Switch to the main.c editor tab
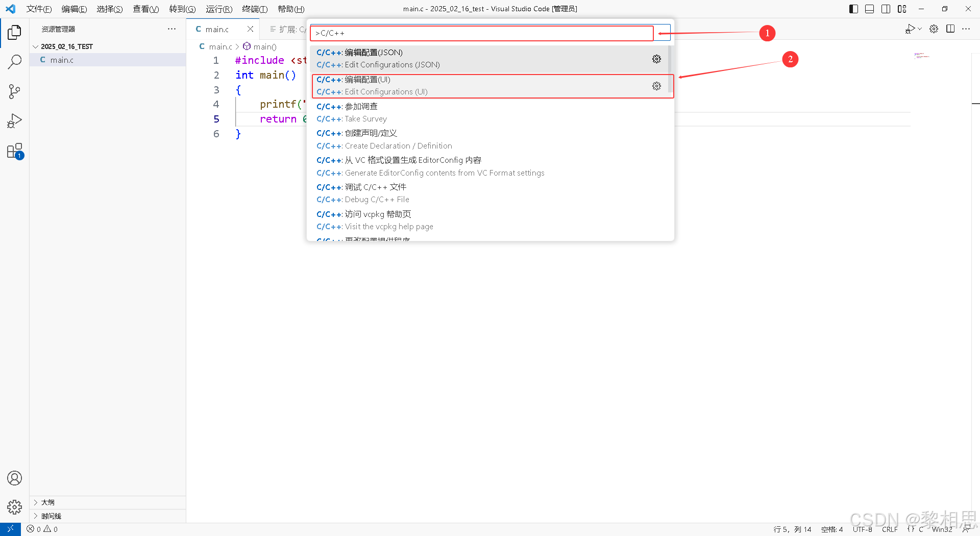Viewport: 980px width, 536px height. click(217, 29)
